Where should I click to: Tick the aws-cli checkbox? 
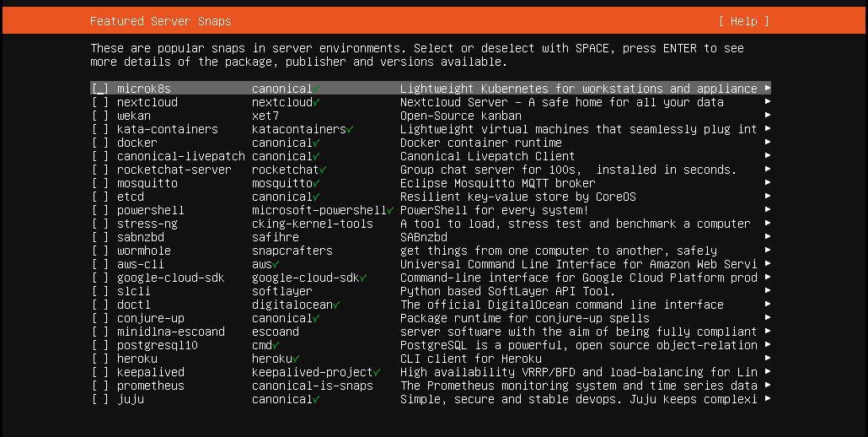[100, 264]
